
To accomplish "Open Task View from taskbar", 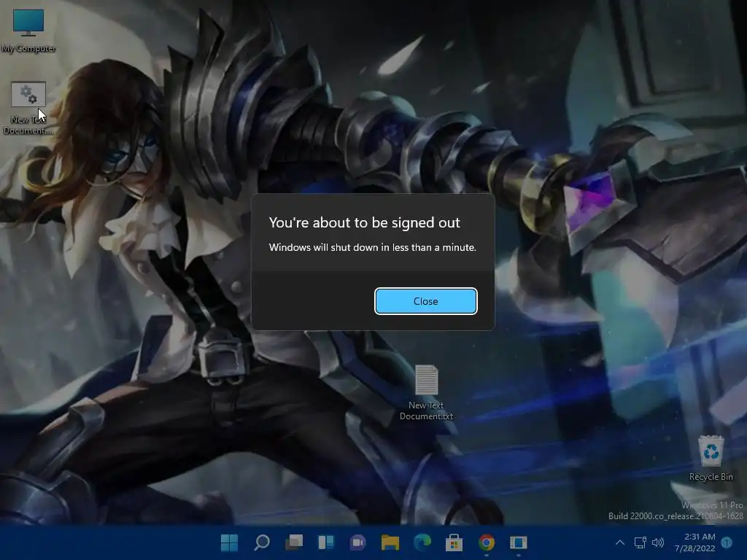I will click(294, 542).
